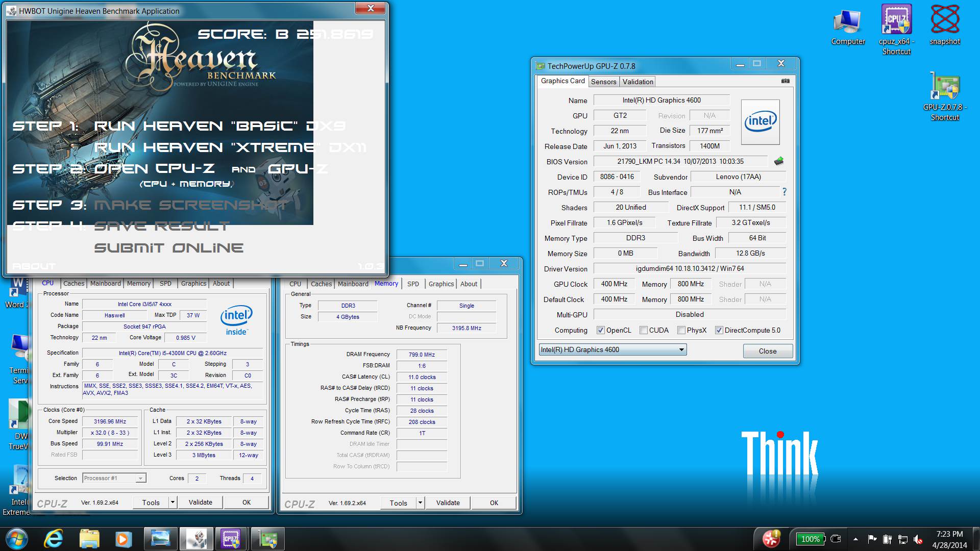980x551 pixels.
Task: Click the GPU-Z screenshot camera icon
Action: coord(786,81)
